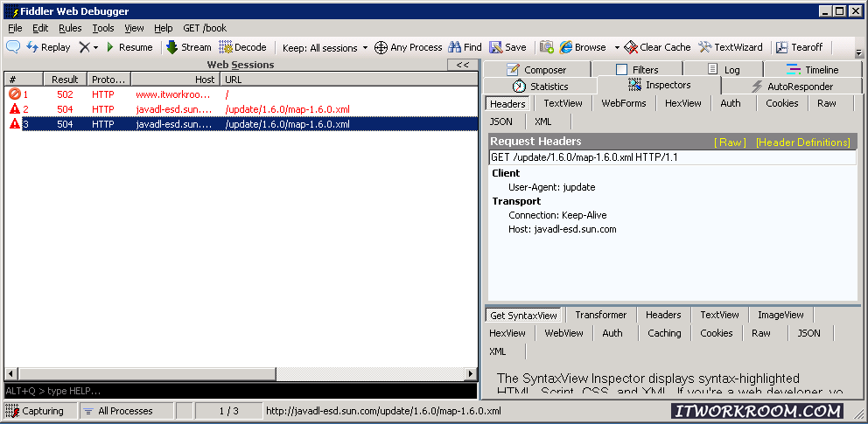This screenshot has height=424, width=868.
Task: Click the [Header Definitions] link
Action: click(803, 142)
